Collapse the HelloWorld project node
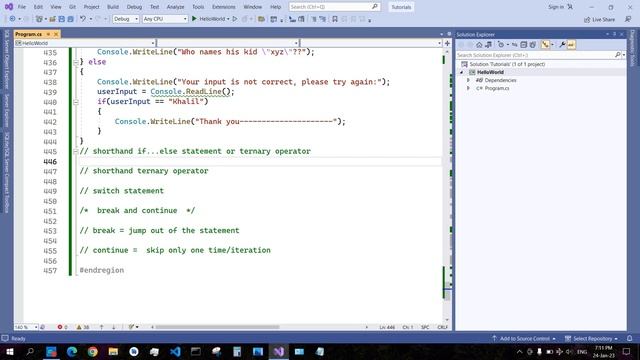 462,72
